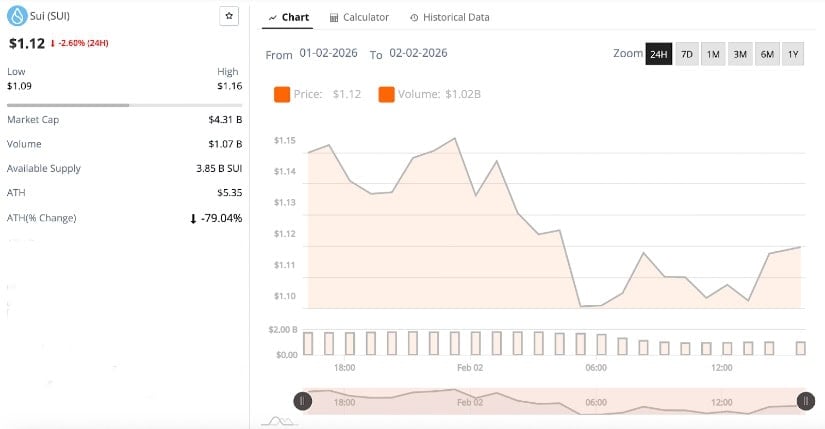
Task: Click the small chart logo below navigator
Action: point(276,421)
